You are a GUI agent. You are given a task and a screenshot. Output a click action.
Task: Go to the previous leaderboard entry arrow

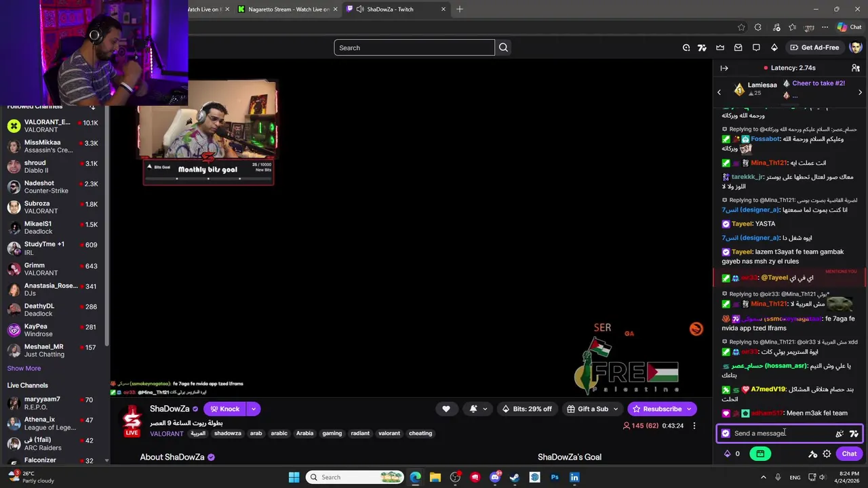tap(719, 91)
